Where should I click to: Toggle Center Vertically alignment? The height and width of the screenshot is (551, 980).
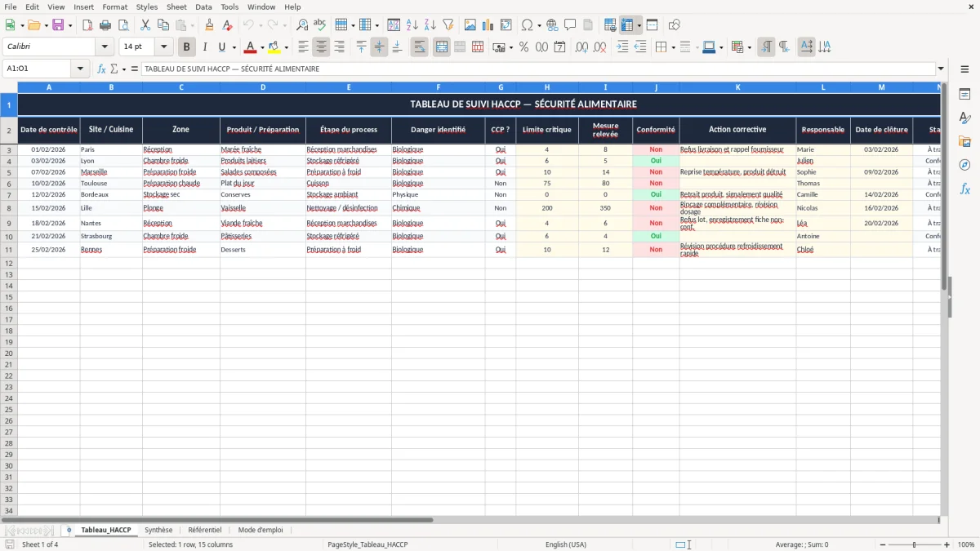[379, 47]
